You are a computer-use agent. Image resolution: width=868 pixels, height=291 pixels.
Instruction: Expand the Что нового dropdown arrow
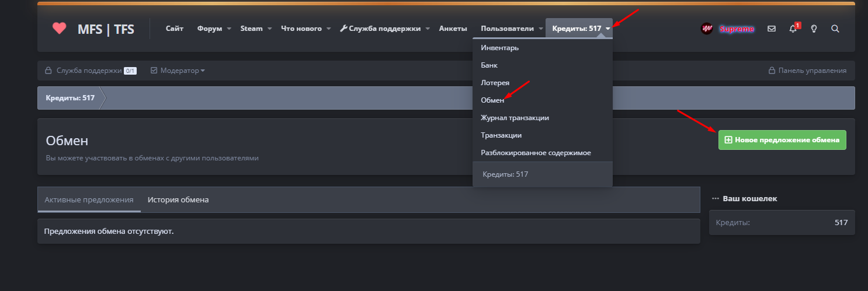[x=329, y=29]
